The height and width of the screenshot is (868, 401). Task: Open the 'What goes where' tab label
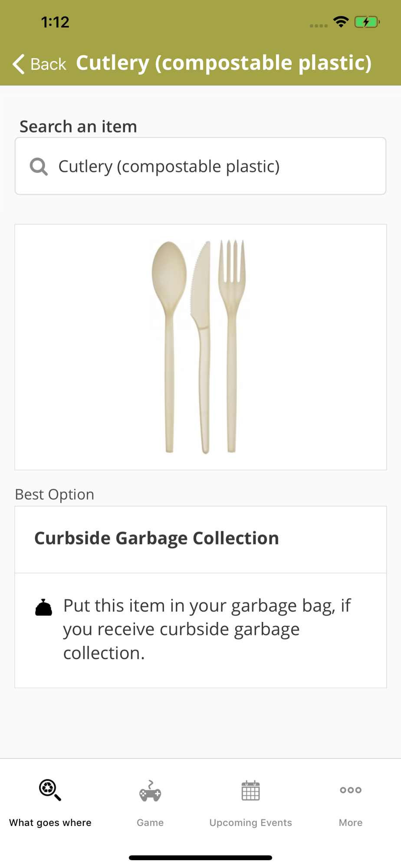tap(50, 823)
